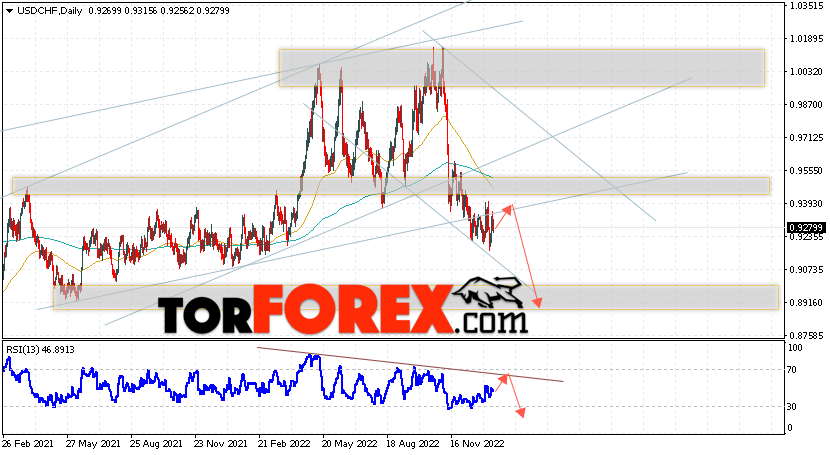Open the USDCHF chart dropdown triangle
Viewport: 830px width, 455px height.
pyautogui.click(x=10, y=11)
